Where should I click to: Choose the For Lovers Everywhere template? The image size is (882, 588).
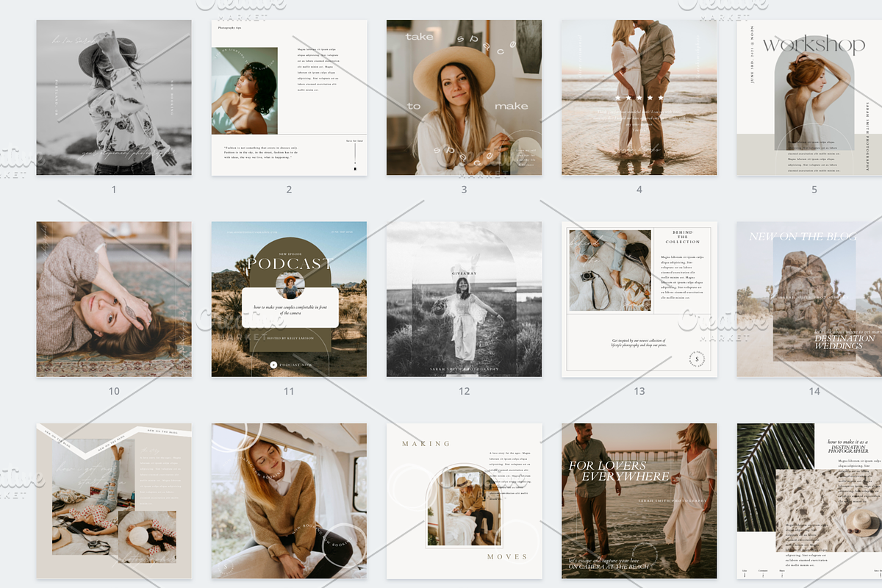click(x=639, y=501)
